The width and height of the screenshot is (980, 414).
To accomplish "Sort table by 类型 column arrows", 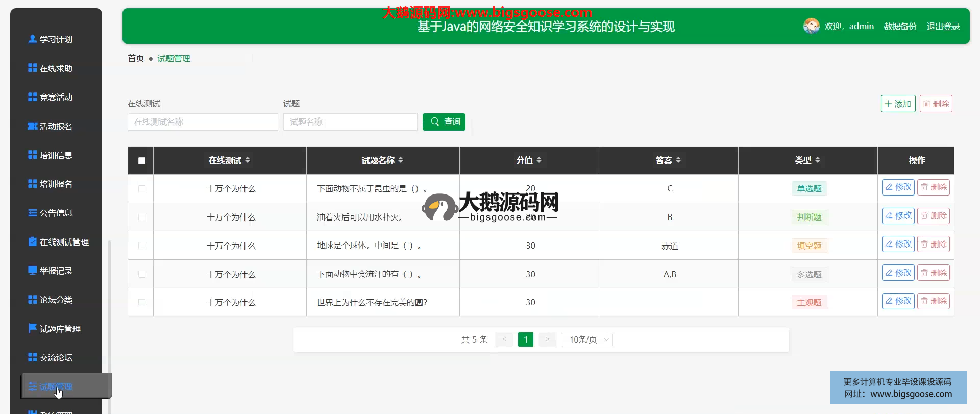I will click(x=818, y=160).
